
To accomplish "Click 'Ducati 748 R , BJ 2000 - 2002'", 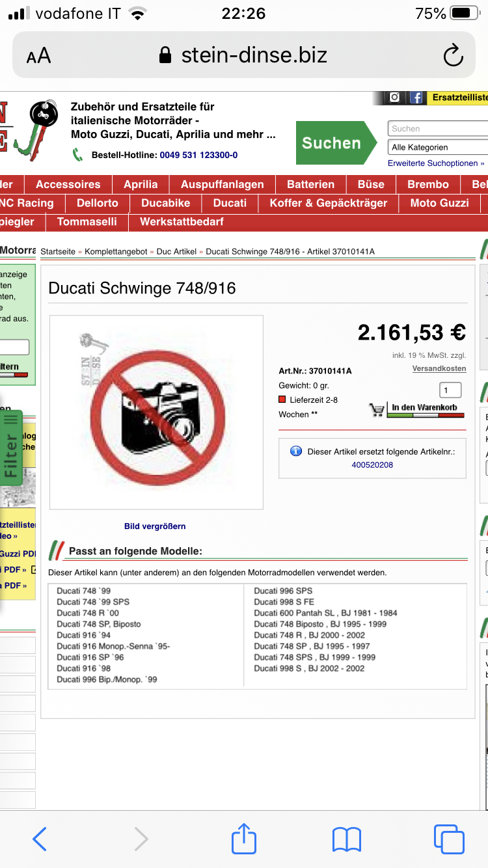I will [310, 635].
